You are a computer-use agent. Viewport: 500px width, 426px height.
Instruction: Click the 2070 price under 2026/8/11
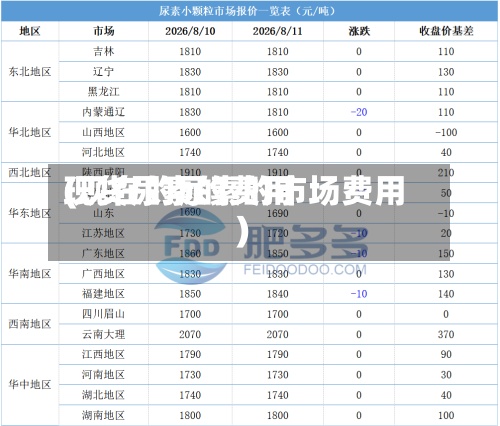[x=277, y=334]
